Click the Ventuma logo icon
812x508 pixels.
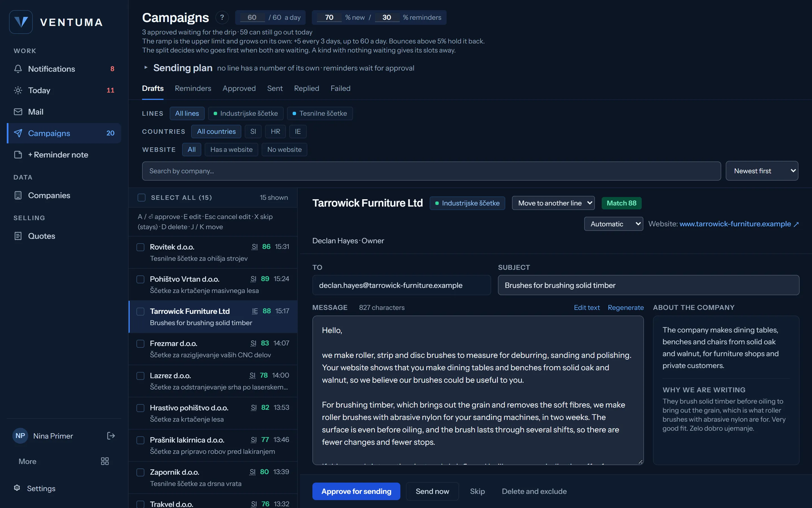click(21, 22)
